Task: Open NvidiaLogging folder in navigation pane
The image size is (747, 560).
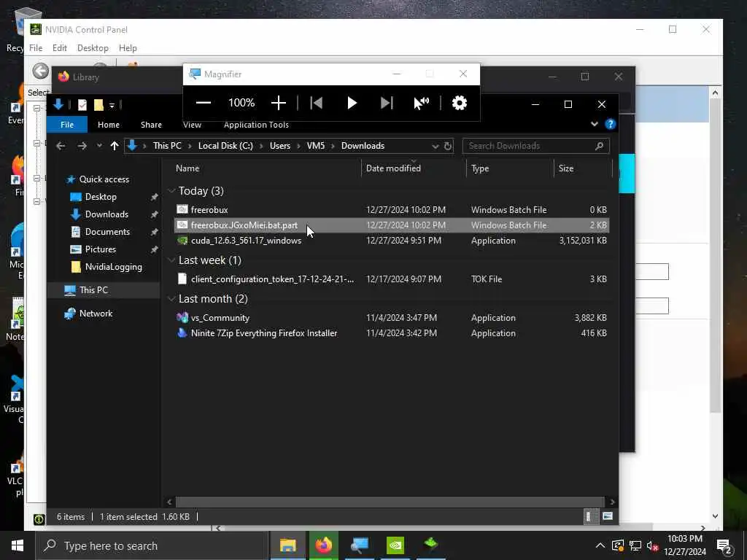Action: [x=113, y=267]
